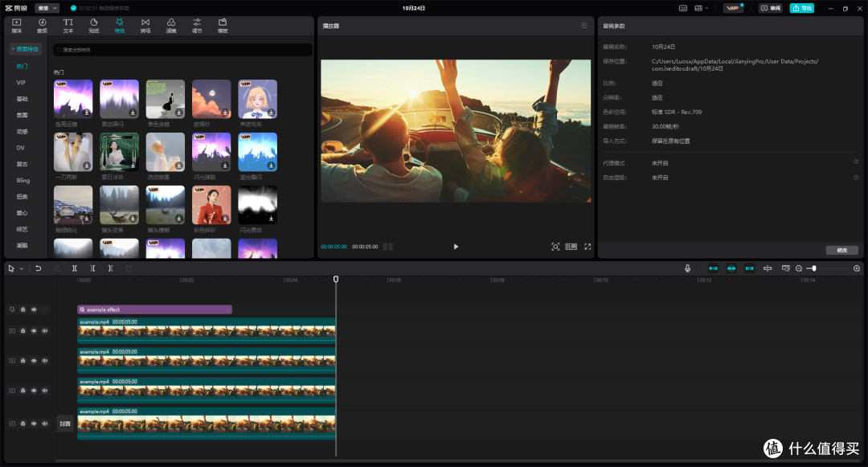Enter fullscreen preview in the player
Viewport: 868px width, 467px height.
coord(588,247)
